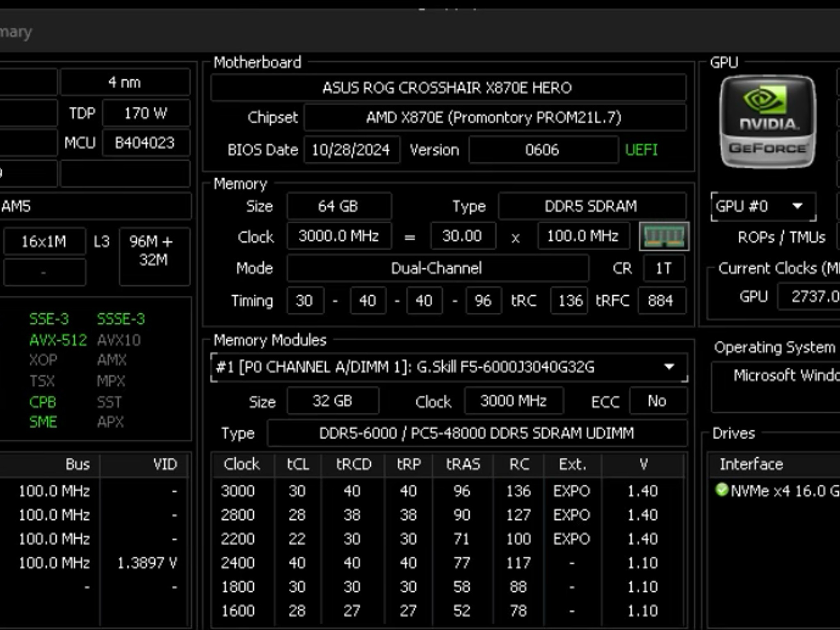Select the 1600 clock row in timings table
The image size is (840, 630).
(x=449, y=611)
